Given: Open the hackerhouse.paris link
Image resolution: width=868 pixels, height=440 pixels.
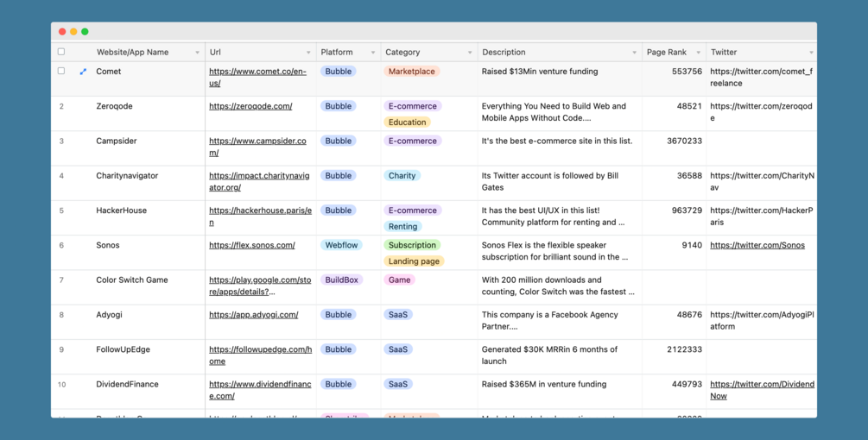Looking at the screenshot, I should coord(260,217).
